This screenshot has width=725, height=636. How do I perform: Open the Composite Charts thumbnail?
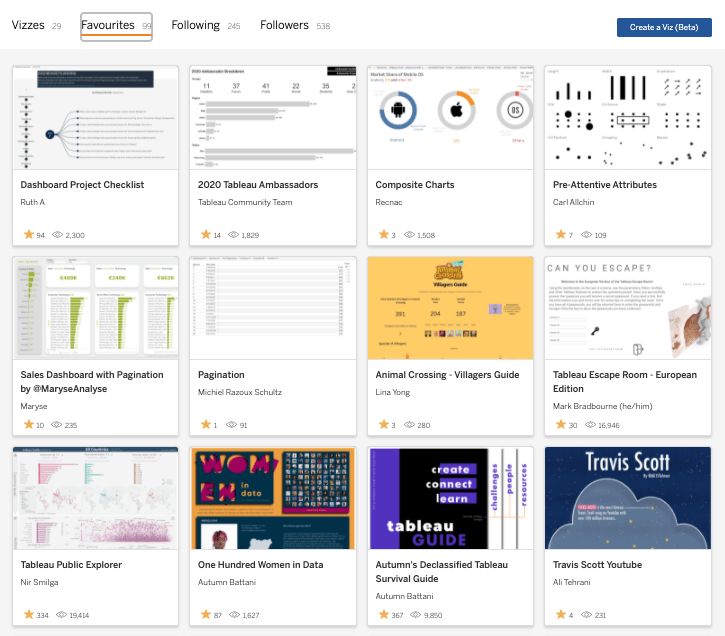[449, 117]
